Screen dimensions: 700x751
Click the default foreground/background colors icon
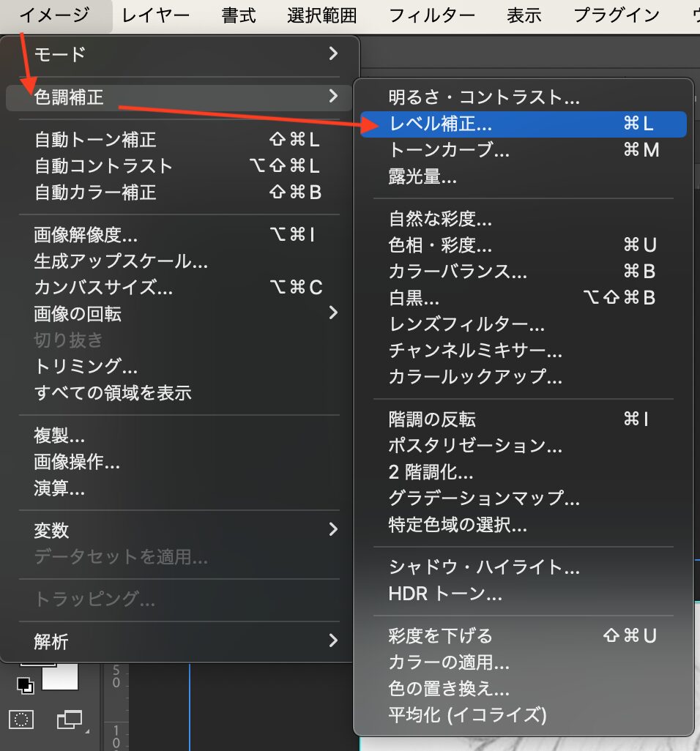tap(26, 686)
